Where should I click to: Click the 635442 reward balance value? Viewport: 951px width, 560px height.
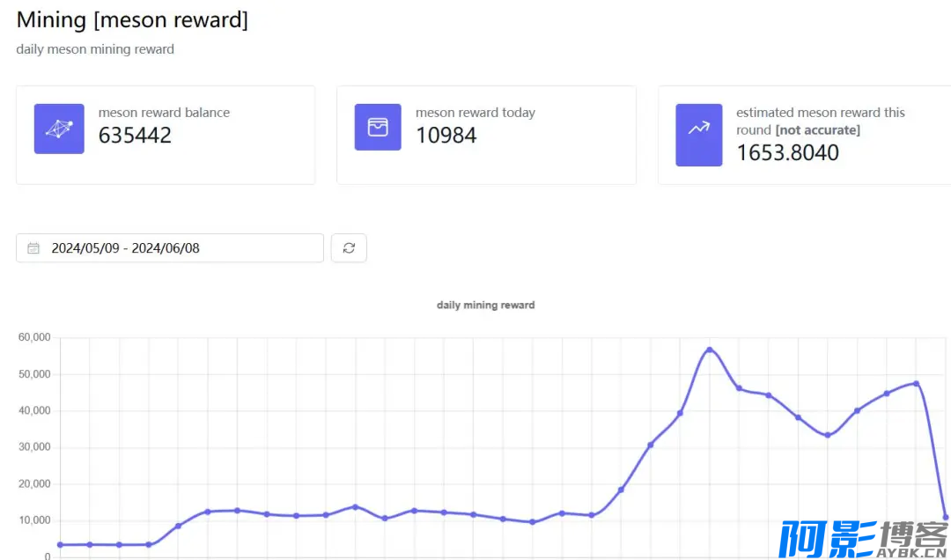tap(135, 136)
